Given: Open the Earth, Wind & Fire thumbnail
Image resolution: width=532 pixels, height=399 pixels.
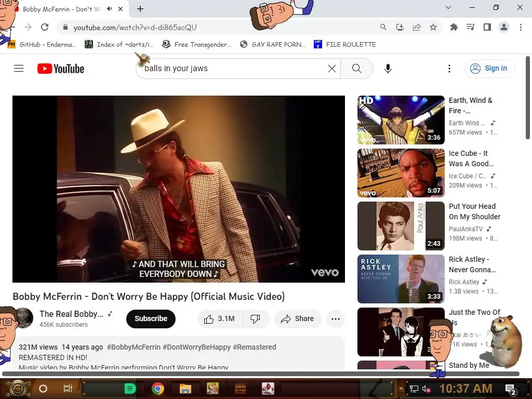Looking at the screenshot, I should [x=401, y=120].
